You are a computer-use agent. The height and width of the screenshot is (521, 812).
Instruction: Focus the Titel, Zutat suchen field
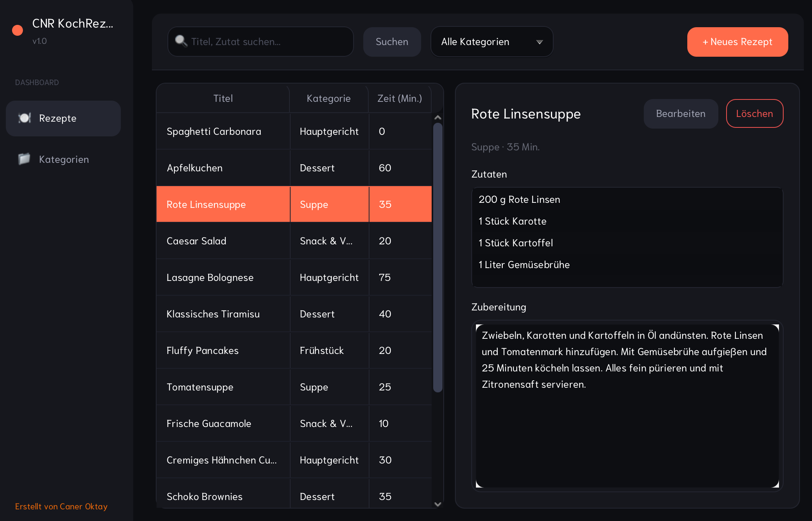(261, 42)
